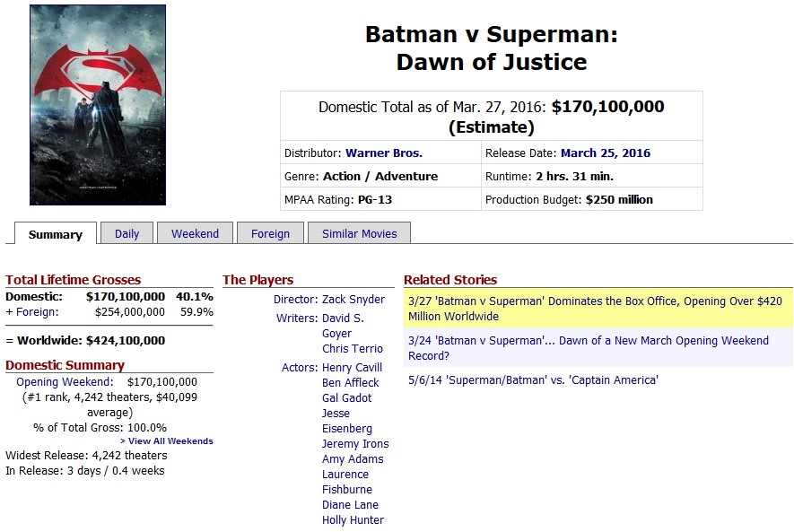Switch to the Weekend tab
Image resolution: width=794 pixels, height=532 pixels.
tap(195, 233)
